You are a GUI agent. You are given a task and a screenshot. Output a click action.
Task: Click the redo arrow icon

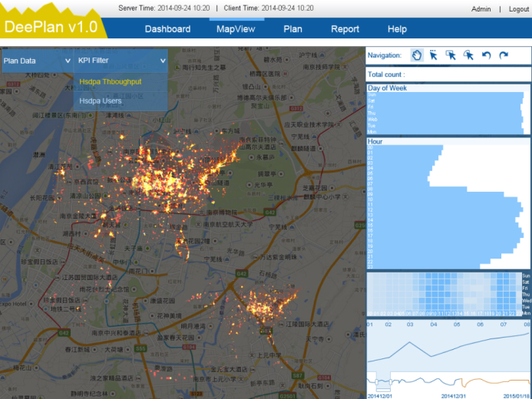(x=504, y=55)
